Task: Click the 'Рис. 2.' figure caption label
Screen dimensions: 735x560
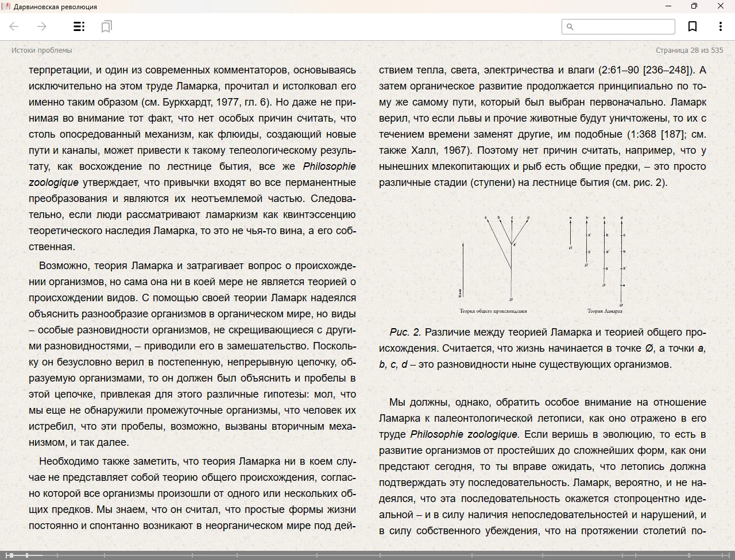Action: click(405, 332)
